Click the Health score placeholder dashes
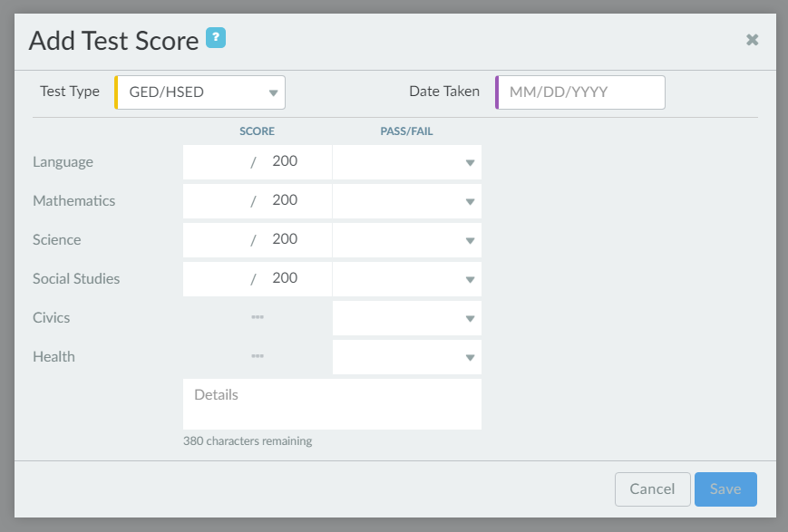Viewport: 788px width, 532px height. pos(258,357)
